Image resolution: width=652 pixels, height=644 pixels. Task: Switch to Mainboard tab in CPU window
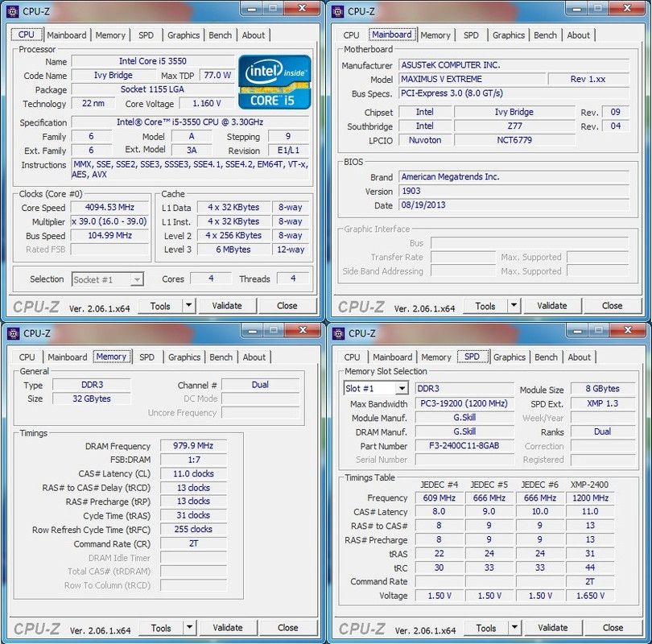(67, 35)
